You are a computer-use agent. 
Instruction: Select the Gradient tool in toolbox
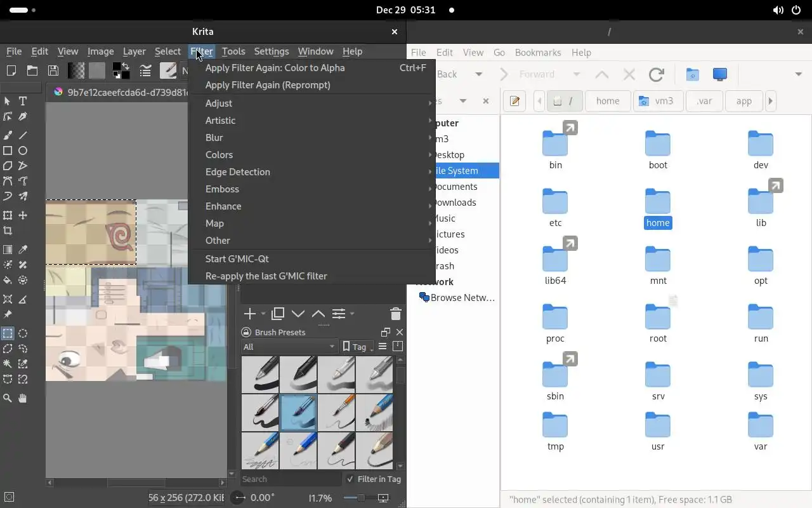8,250
